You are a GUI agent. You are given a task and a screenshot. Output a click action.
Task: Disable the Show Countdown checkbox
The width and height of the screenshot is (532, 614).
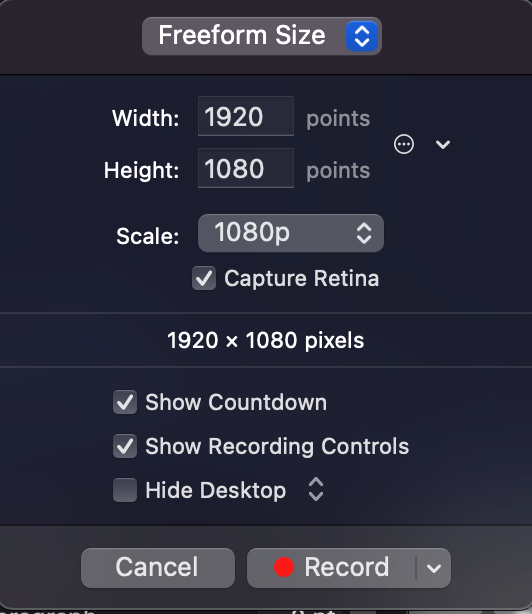click(x=125, y=402)
